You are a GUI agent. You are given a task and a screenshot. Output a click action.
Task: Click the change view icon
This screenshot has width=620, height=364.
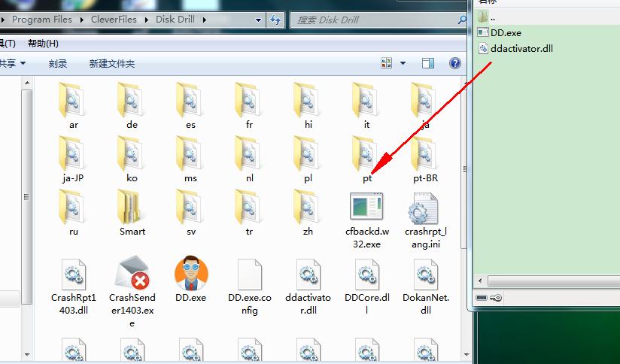click(386, 63)
